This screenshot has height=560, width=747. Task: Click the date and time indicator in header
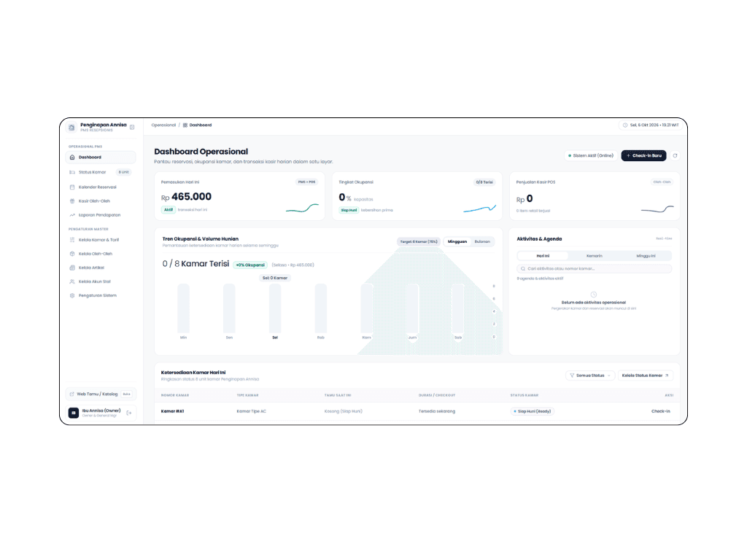(651, 125)
